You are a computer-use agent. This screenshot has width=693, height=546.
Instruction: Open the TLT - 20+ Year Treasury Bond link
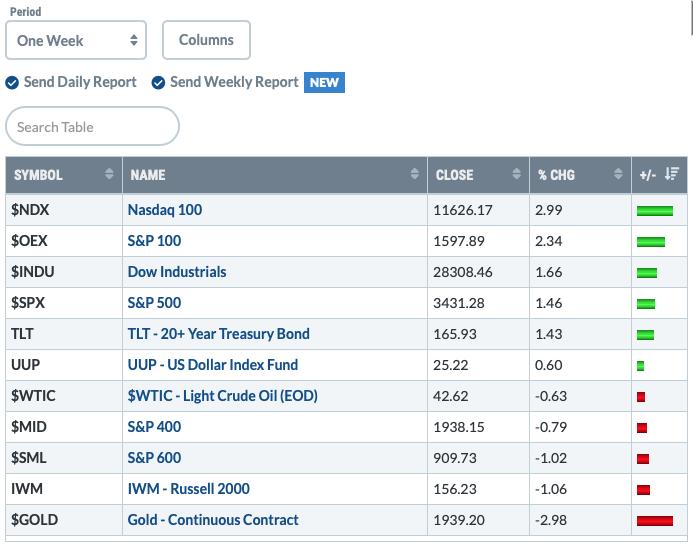[x=218, y=334]
